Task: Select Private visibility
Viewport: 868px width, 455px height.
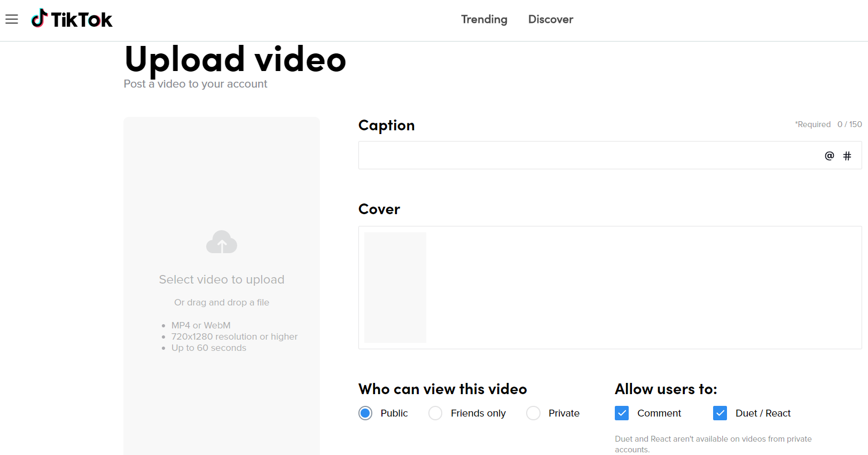Action: (533, 413)
